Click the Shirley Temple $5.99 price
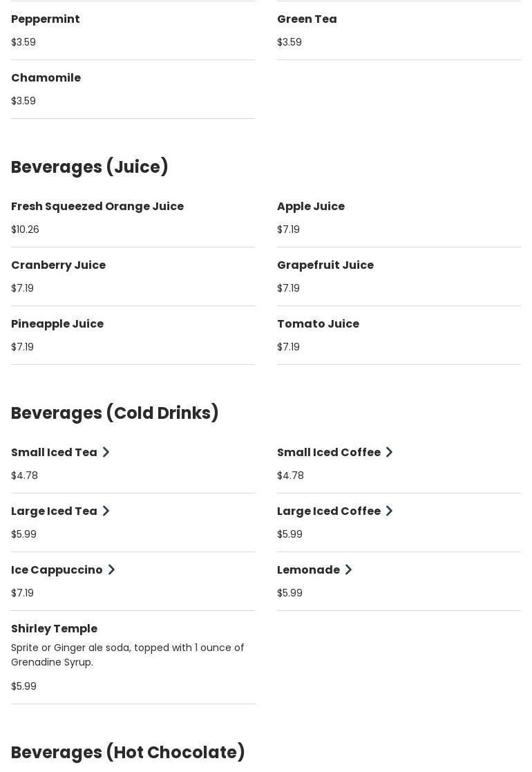 point(23,686)
